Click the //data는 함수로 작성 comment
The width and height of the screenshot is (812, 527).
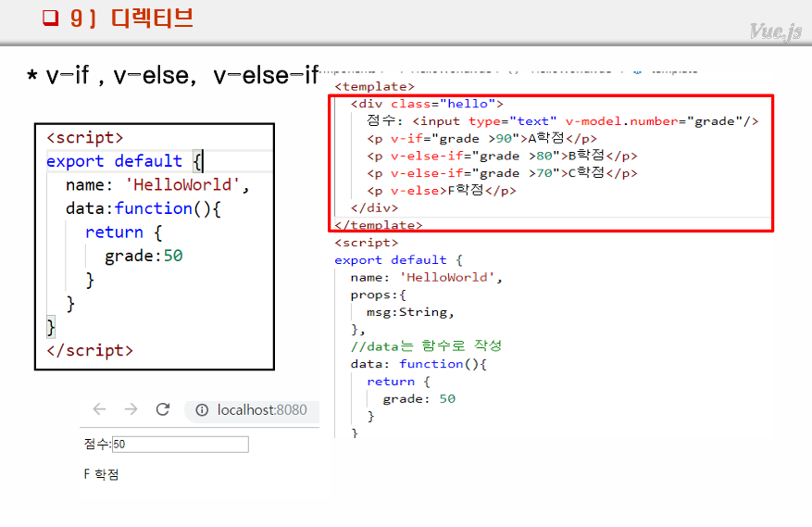426,346
